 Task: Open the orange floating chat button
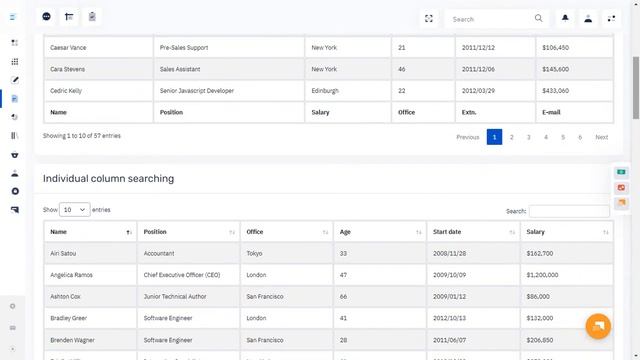pos(598,326)
